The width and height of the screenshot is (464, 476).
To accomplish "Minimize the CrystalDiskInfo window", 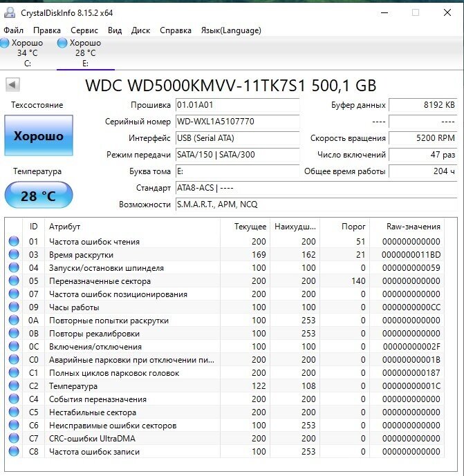I will [384, 12].
